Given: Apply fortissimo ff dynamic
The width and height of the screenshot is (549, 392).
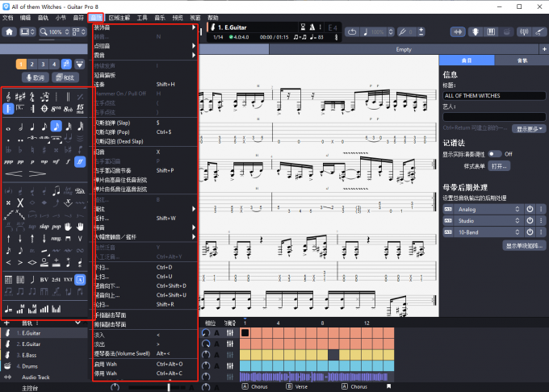Looking at the screenshot, I should pos(80,162).
